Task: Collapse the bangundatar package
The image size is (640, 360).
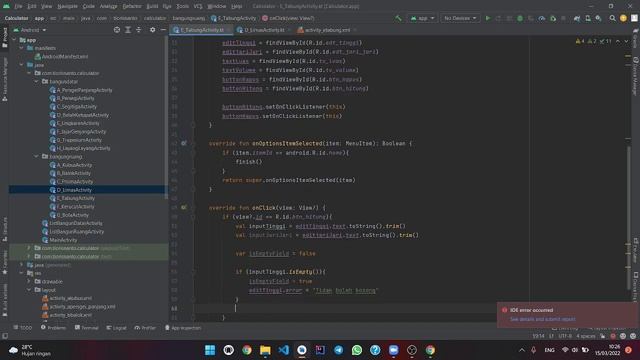Action: click(x=36, y=82)
